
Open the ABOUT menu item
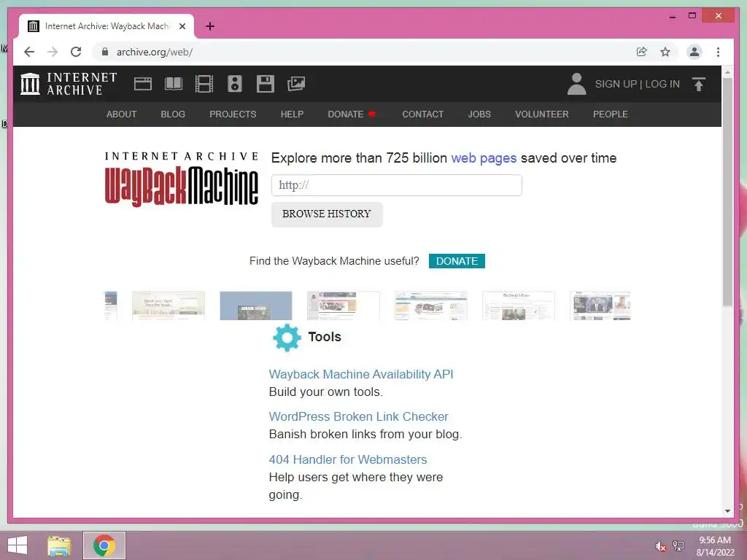(x=122, y=114)
